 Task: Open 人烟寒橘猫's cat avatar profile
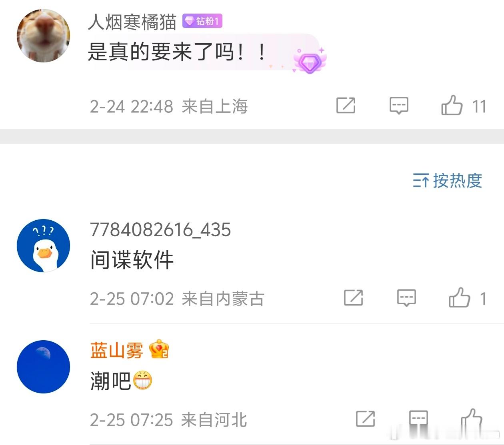43,36
